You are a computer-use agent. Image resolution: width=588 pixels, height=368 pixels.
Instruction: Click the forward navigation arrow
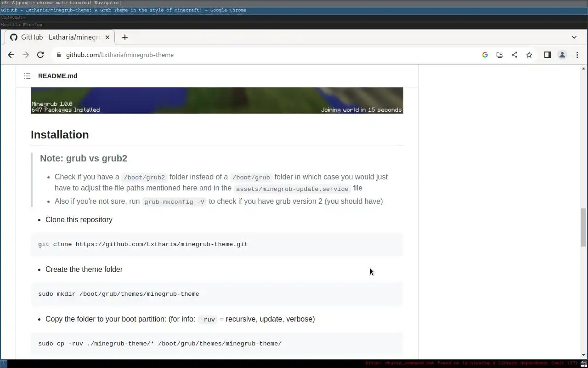26,55
